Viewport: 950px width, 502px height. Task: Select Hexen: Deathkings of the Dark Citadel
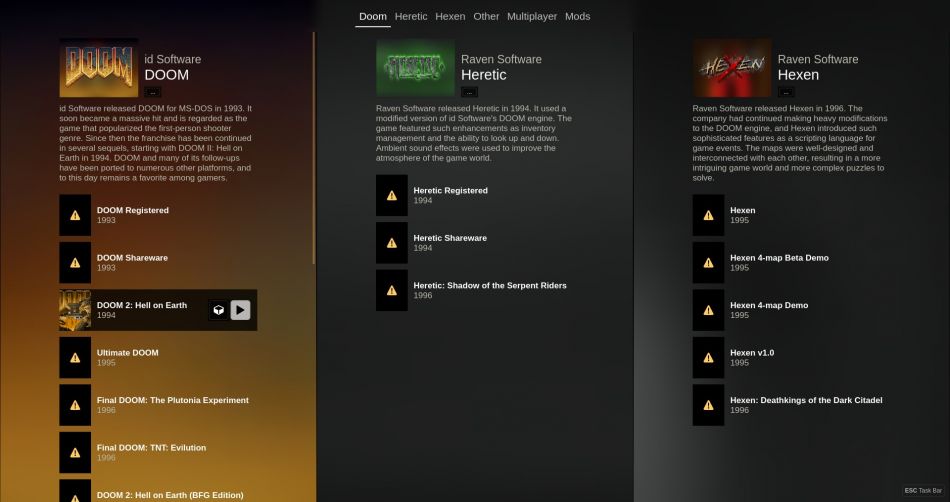pos(791,405)
